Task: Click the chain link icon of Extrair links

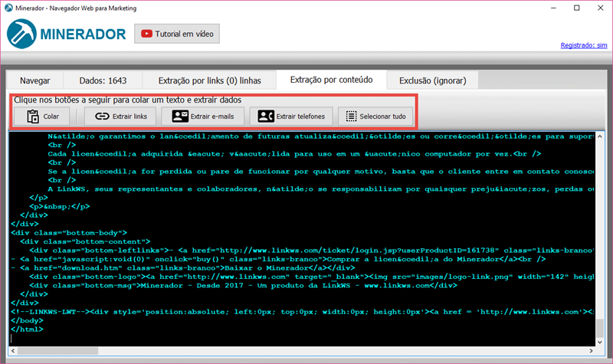Action: click(x=102, y=116)
